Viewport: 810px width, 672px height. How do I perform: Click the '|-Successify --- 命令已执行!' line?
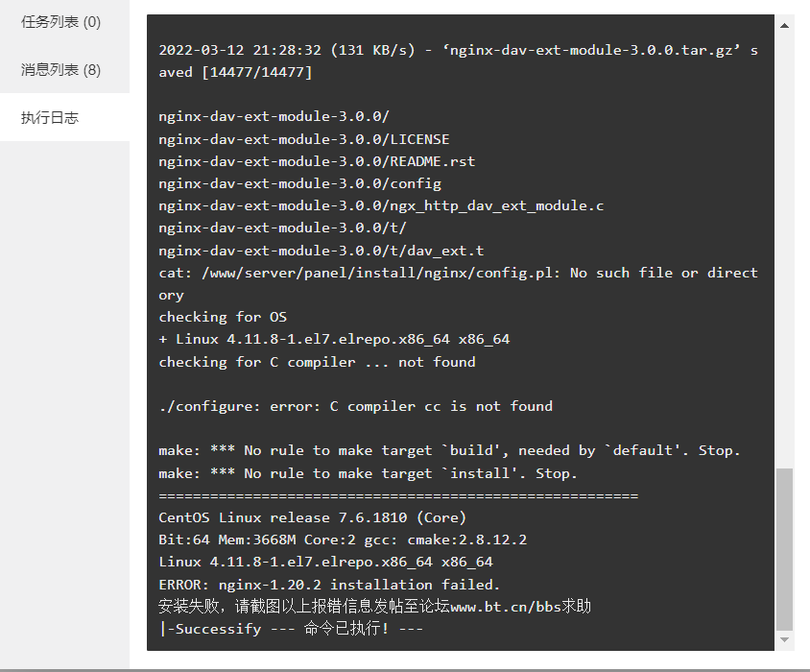(x=291, y=629)
